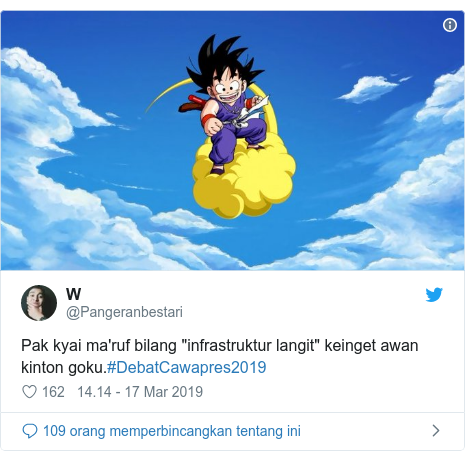The image size is (465, 460).
Task: Click Goku's spiky black hair
Action: point(222,60)
